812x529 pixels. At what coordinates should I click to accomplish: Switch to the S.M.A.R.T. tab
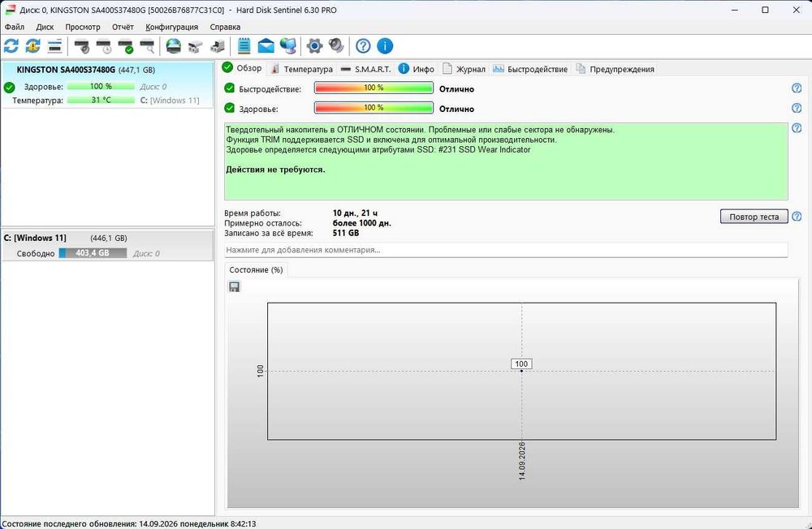(x=365, y=69)
